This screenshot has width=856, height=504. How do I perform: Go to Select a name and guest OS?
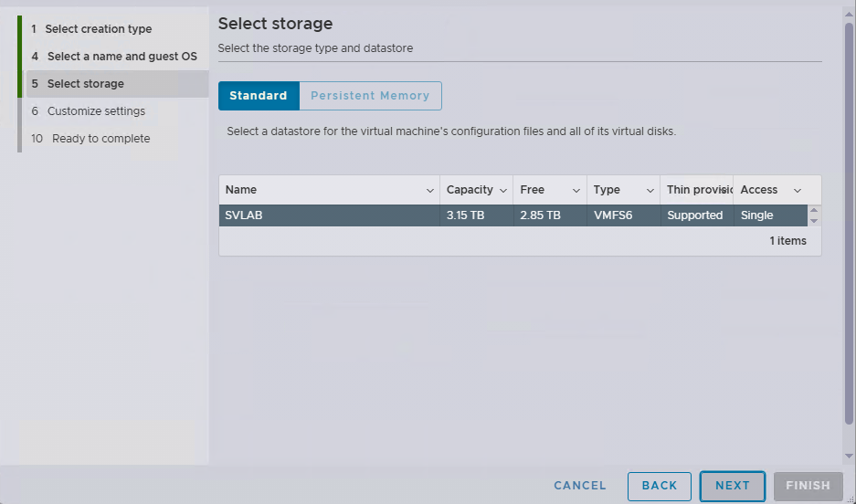click(x=122, y=57)
